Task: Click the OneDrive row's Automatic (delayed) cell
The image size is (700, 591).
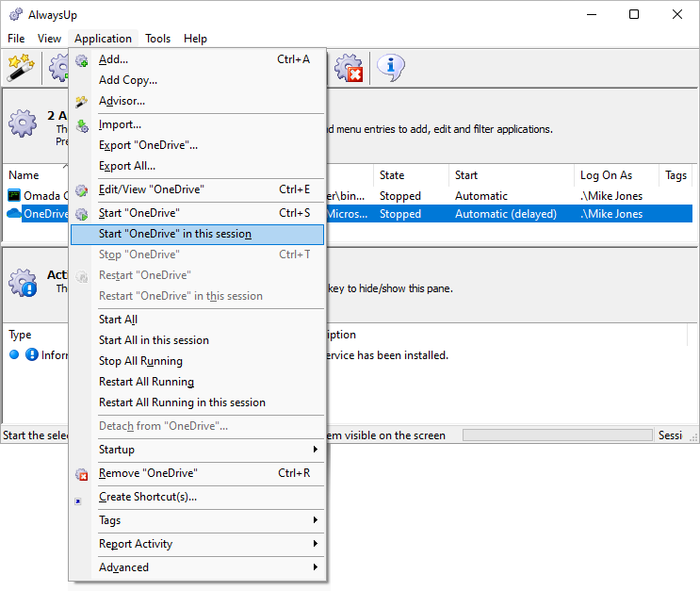Action: pyautogui.click(x=506, y=214)
